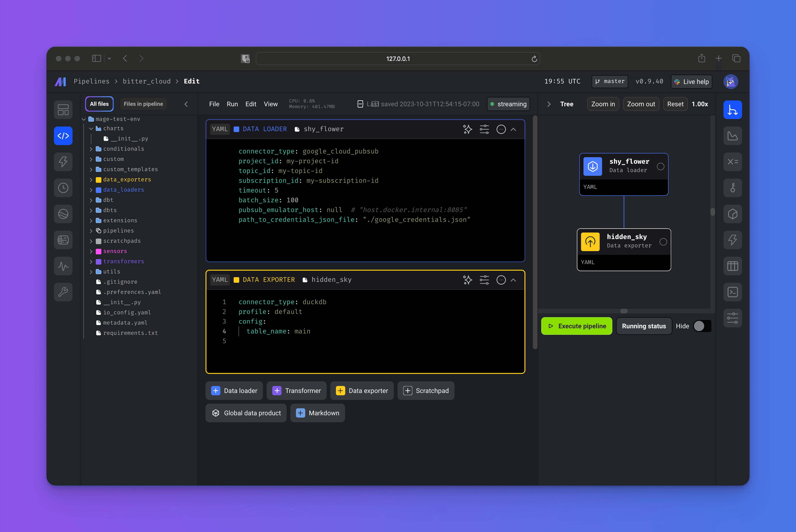
Task: Switch to Files in pipeline tab
Action: 143,104
